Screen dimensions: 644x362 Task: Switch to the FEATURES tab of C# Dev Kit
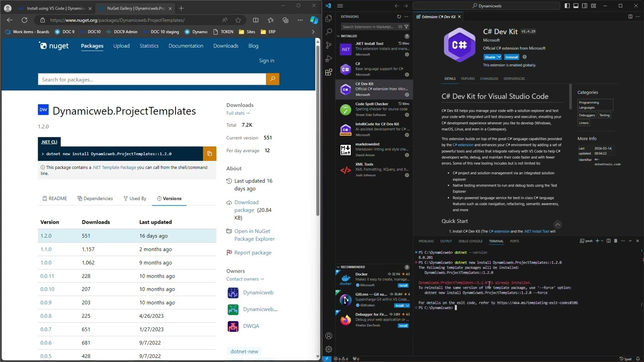(x=468, y=79)
